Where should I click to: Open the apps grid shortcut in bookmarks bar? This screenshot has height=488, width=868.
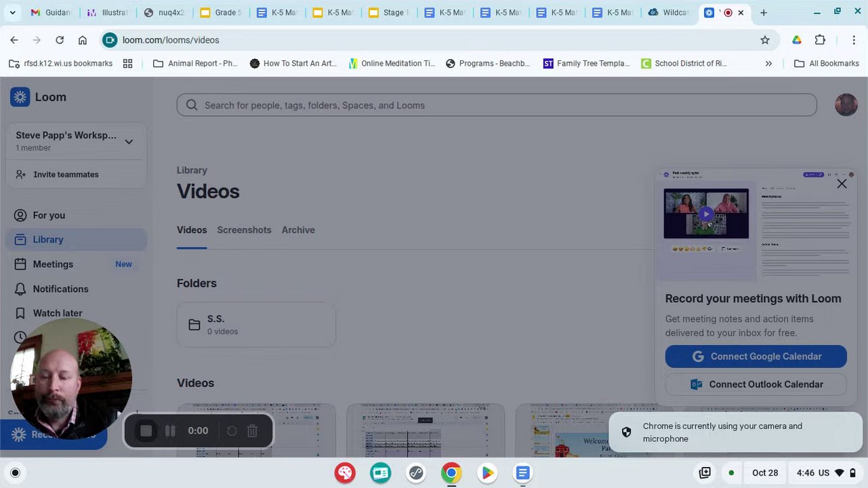pyautogui.click(x=127, y=64)
